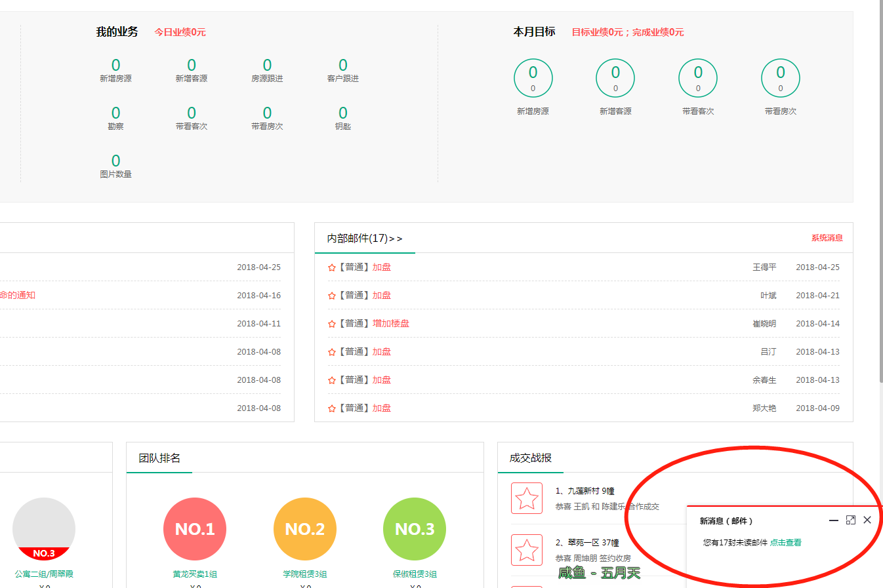883x588 pixels.
Task: Open 加盘 mail from 王得平
Action: pyautogui.click(x=382, y=267)
